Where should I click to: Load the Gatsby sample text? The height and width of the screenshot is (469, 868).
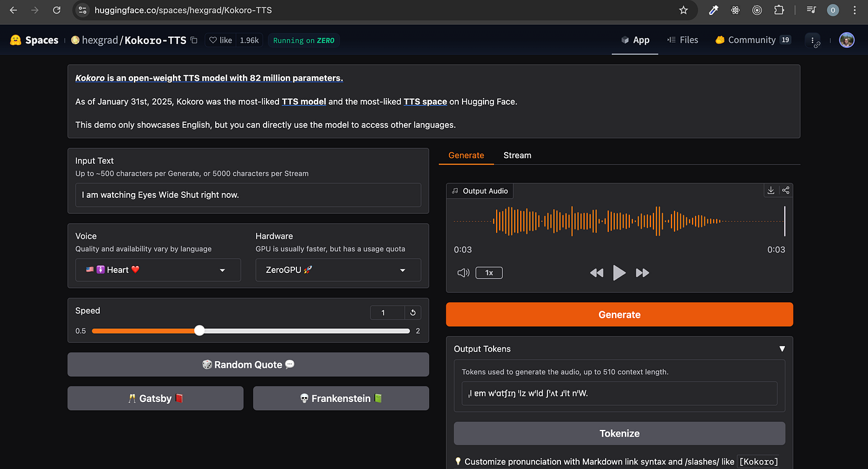[x=156, y=398]
